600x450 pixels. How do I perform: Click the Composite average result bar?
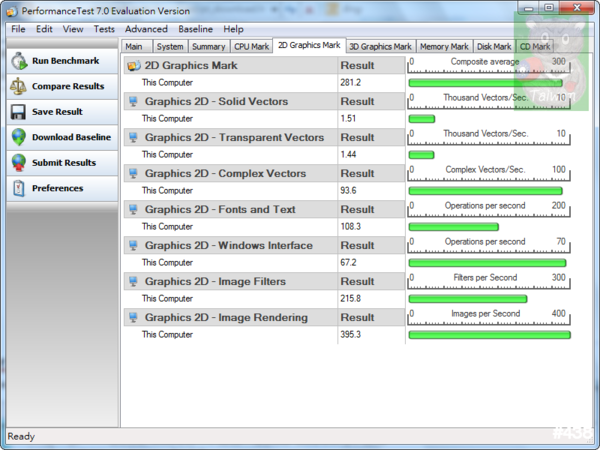[x=489, y=83]
